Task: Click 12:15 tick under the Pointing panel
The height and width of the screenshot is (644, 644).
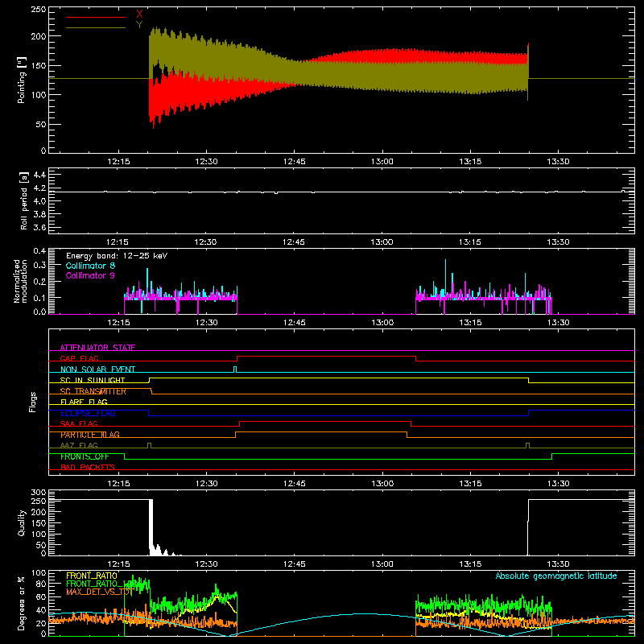Action: (118, 162)
